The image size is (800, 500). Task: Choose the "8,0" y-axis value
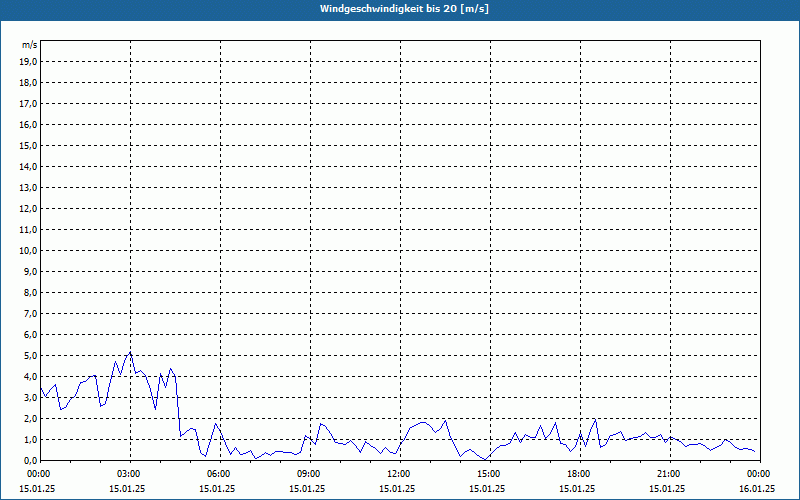point(30,292)
